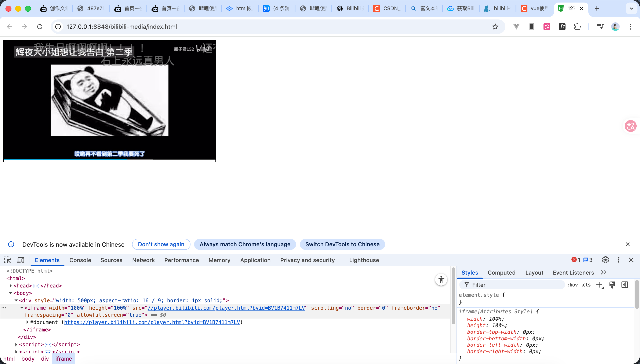
Task: Click the new style rule plus icon
Action: point(599,285)
